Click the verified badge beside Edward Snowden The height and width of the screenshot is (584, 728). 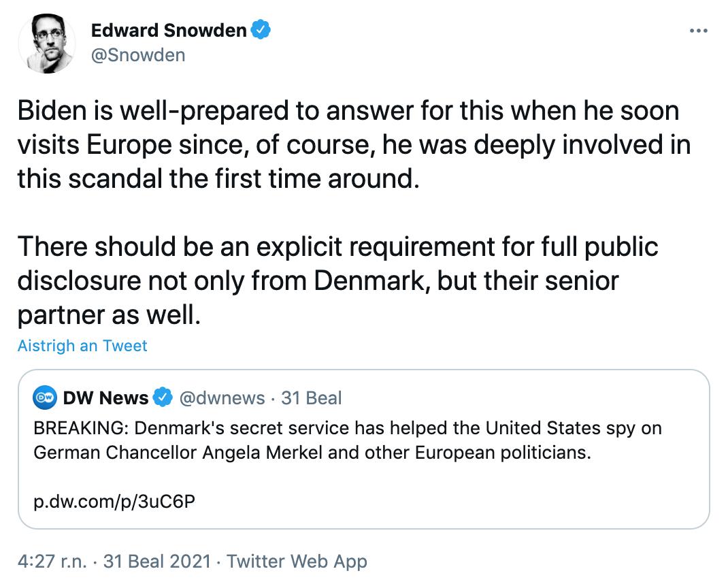[x=262, y=30]
